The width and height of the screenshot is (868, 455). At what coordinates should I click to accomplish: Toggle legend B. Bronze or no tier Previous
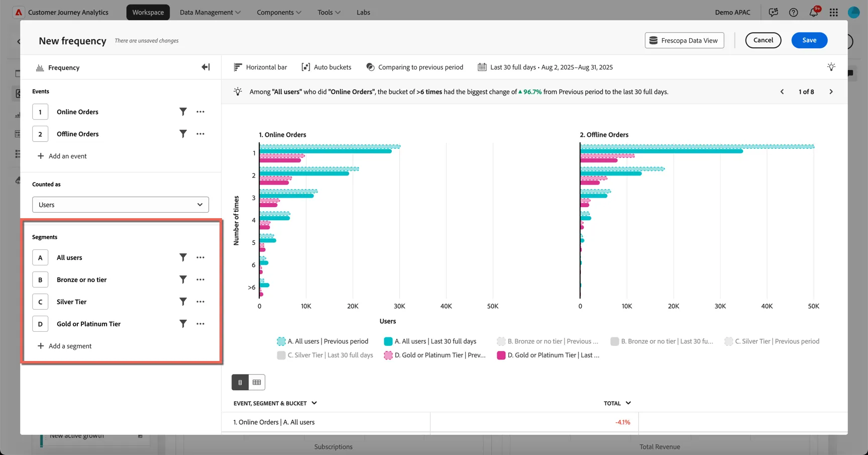tap(548, 341)
